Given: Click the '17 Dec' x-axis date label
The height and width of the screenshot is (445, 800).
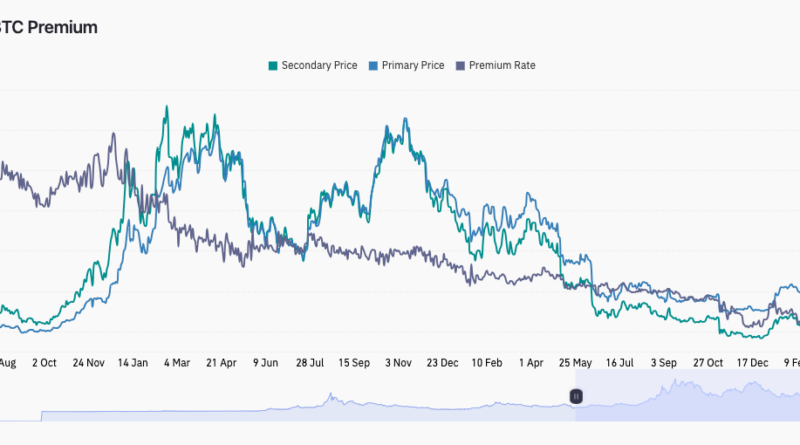Looking at the screenshot, I should [751, 363].
